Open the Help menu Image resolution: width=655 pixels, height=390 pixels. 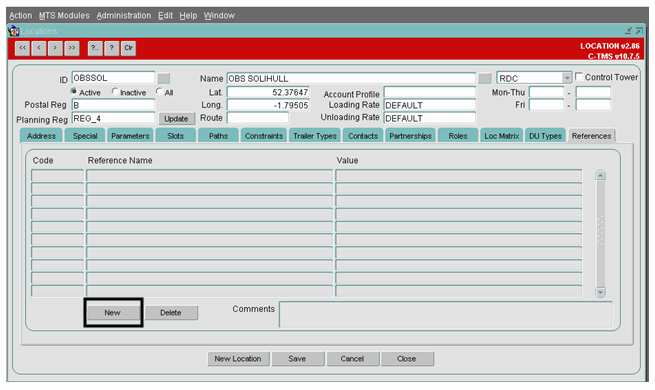188,16
